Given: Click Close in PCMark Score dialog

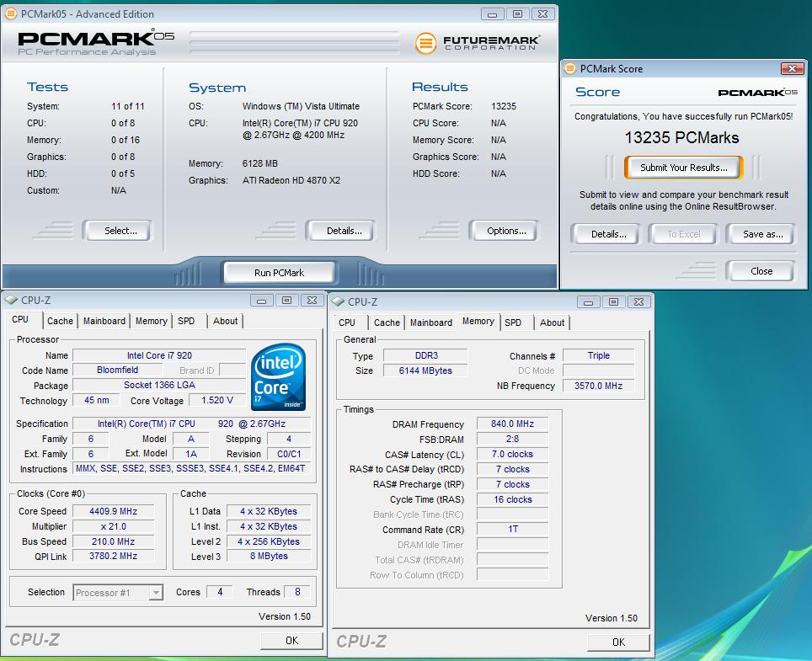Looking at the screenshot, I should [x=761, y=271].
